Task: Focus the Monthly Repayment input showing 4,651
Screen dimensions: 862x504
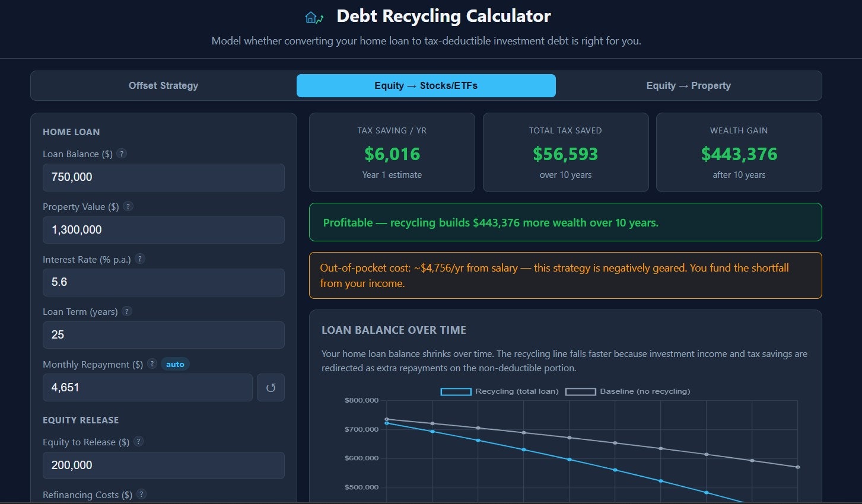Action: (x=148, y=387)
